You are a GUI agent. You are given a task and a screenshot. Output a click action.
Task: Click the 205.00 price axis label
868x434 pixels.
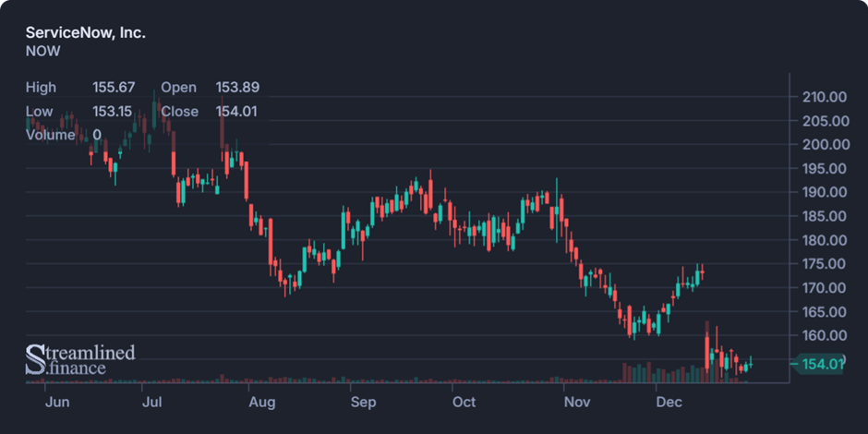point(826,121)
